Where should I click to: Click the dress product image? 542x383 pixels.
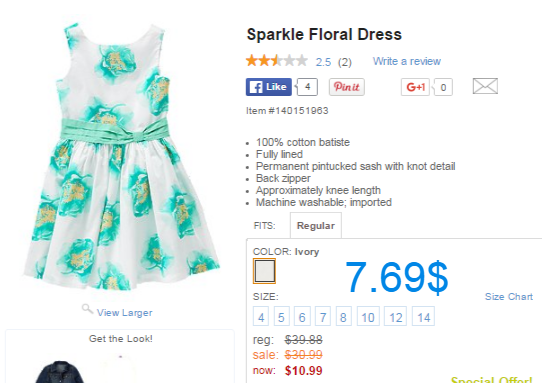pyautogui.click(x=121, y=157)
